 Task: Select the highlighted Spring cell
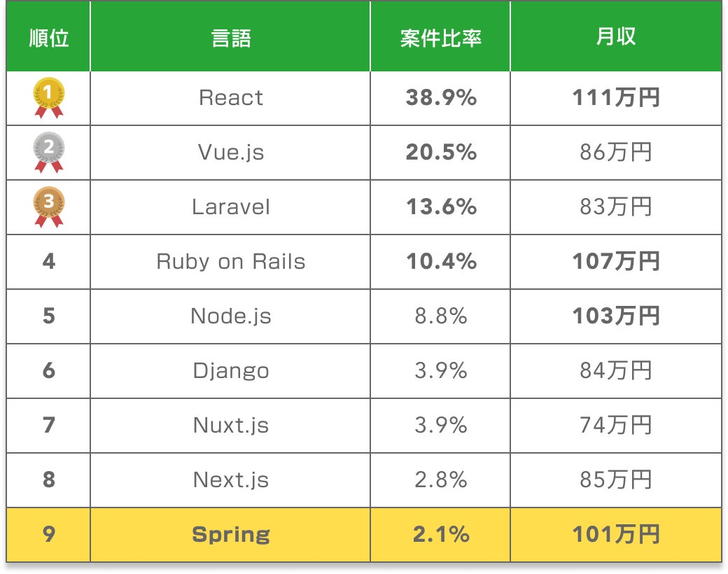pos(231,535)
